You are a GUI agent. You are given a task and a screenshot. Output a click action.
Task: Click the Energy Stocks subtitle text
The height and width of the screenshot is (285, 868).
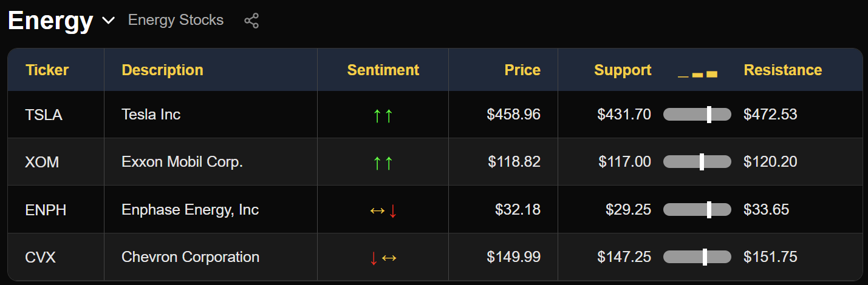pyautogui.click(x=176, y=20)
